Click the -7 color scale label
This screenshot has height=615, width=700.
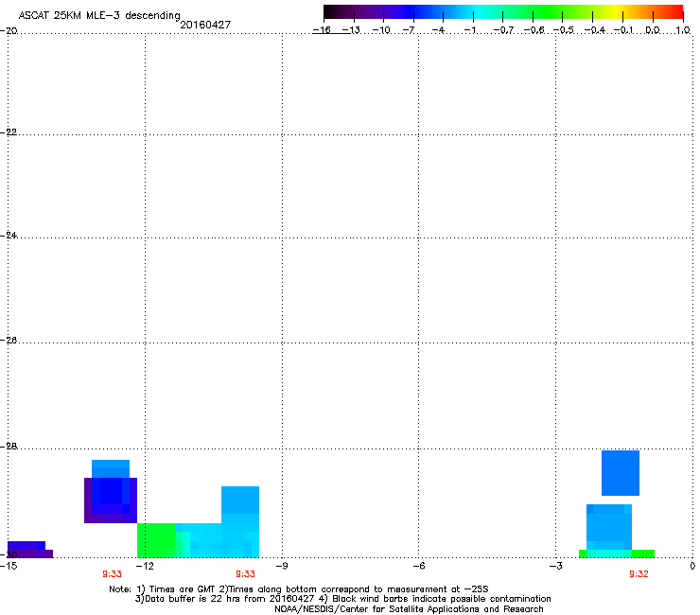(x=409, y=30)
